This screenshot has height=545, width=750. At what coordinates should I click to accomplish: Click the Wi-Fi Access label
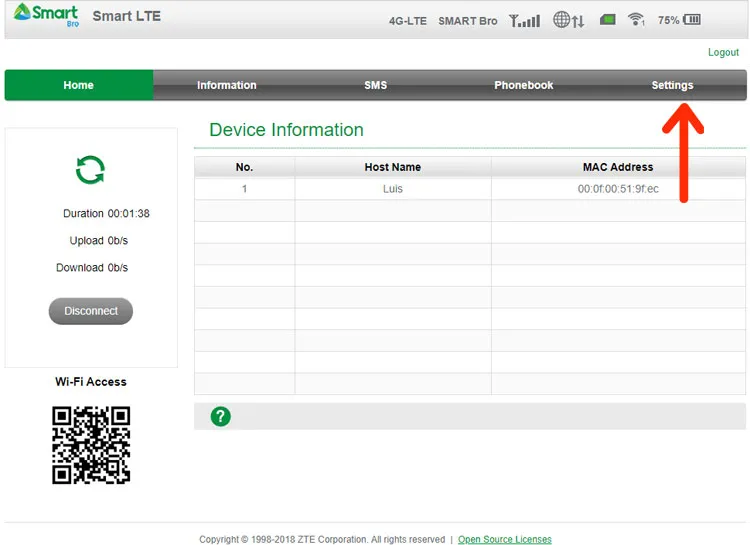coord(91,382)
